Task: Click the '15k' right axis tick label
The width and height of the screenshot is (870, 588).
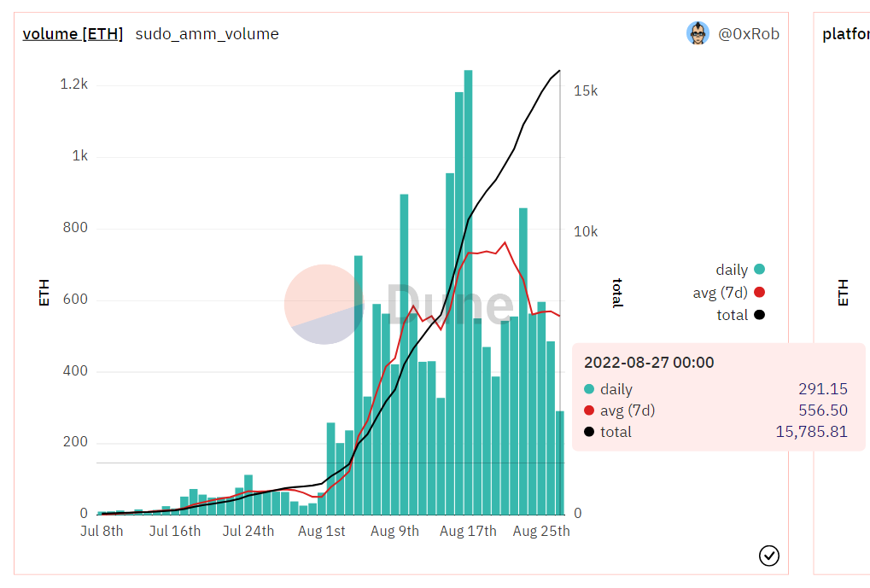Action: (585, 90)
